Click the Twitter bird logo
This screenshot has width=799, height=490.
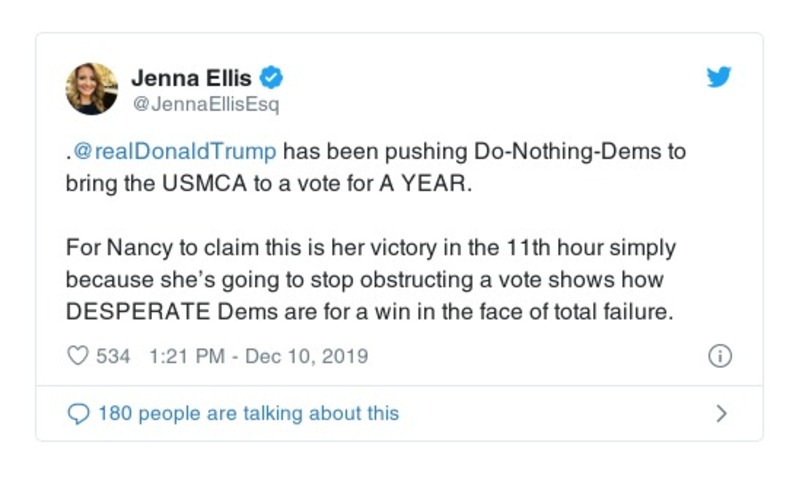tap(718, 78)
